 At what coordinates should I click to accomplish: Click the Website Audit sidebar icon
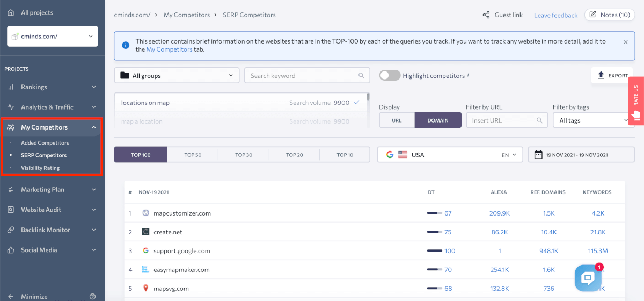point(11,210)
